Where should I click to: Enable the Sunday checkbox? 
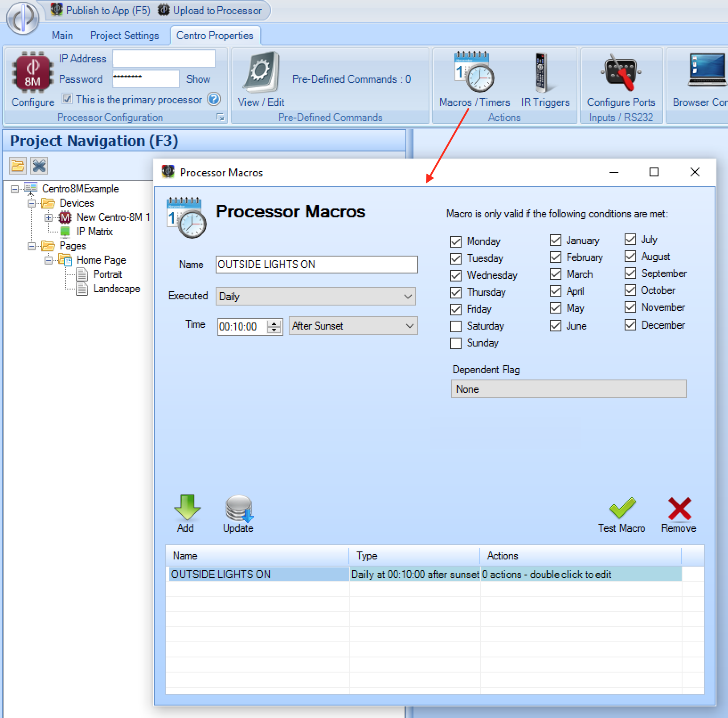pyautogui.click(x=455, y=343)
